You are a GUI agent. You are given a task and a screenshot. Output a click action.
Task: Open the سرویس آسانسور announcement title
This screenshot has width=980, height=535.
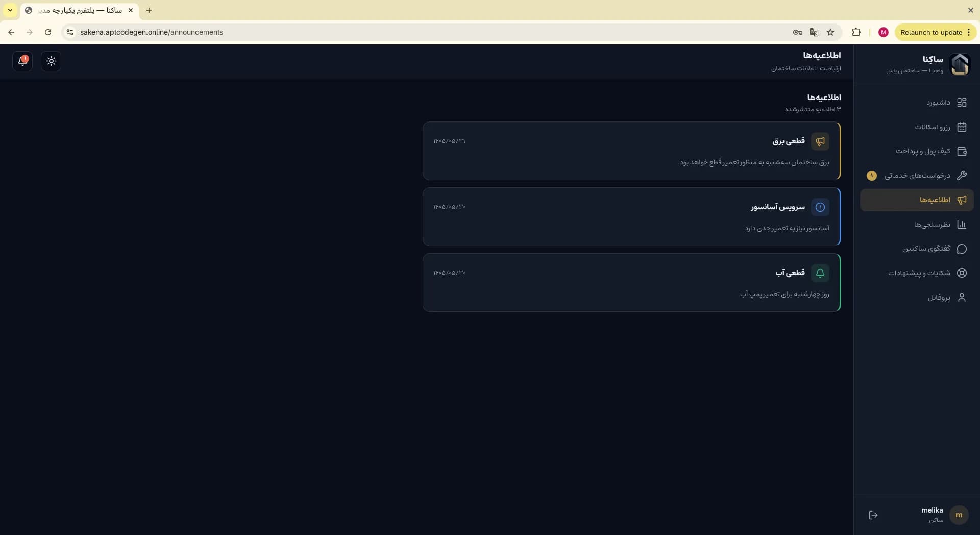(778, 207)
